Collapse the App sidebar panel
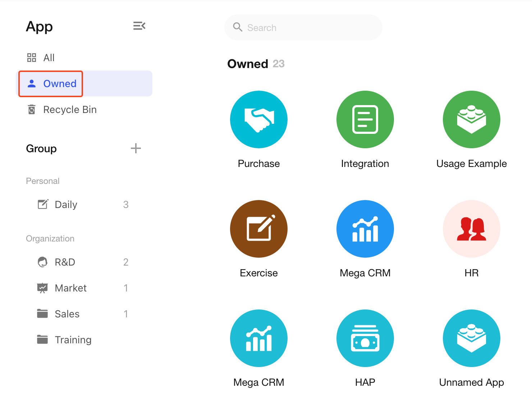The image size is (532, 398). coord(139,26)
